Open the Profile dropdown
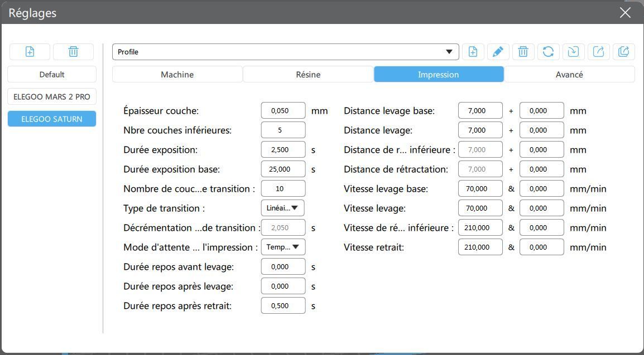This screenshot has width=644, height=355. [285, 52]
